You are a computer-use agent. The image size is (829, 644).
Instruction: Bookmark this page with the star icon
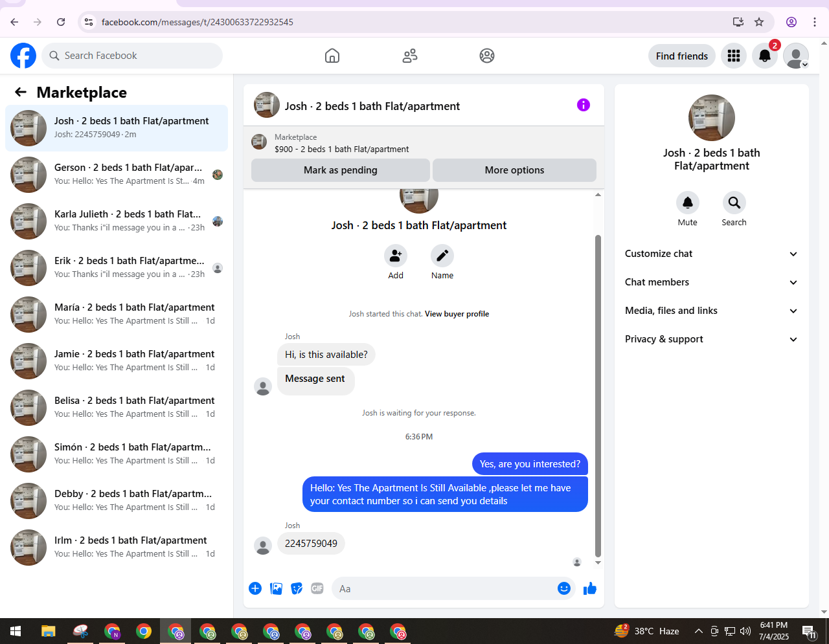[x=759, y=22]
